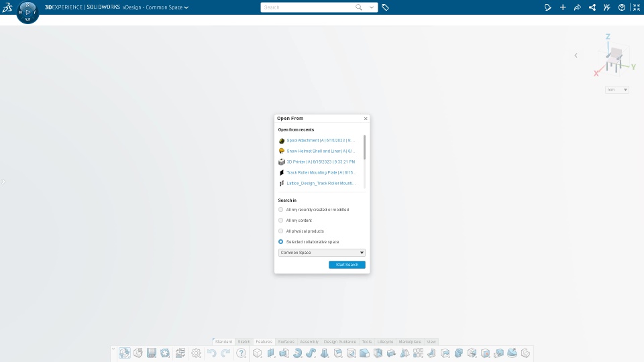Click the collapse fullscreen arrows icon

tap(637, 7)
